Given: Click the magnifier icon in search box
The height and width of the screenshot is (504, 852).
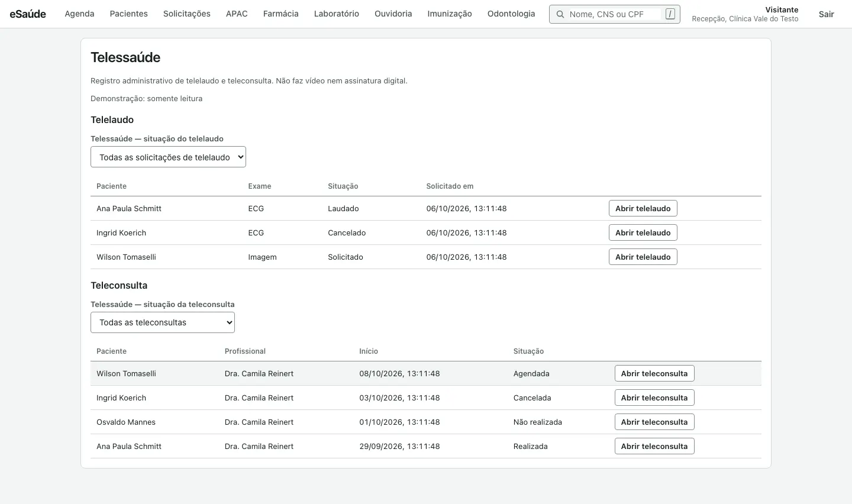Looking at the screenshot, I should coord(560,14).
